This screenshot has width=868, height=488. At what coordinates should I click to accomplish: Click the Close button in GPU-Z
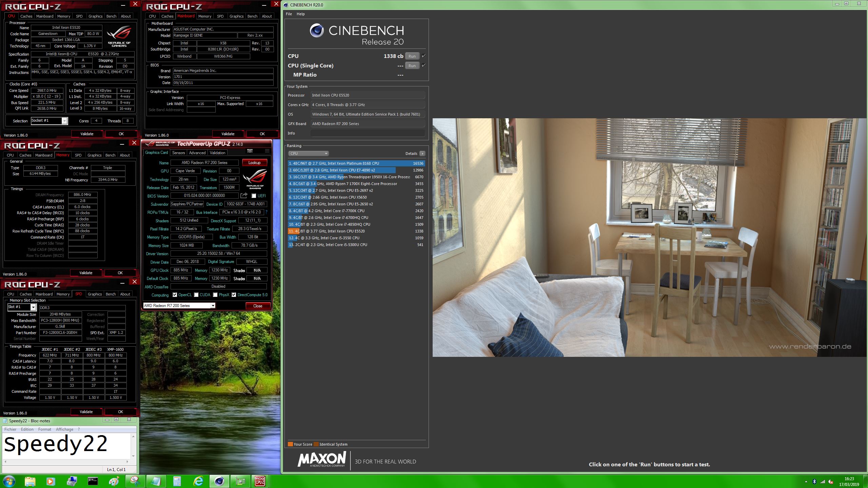click(x=258, y=306)
